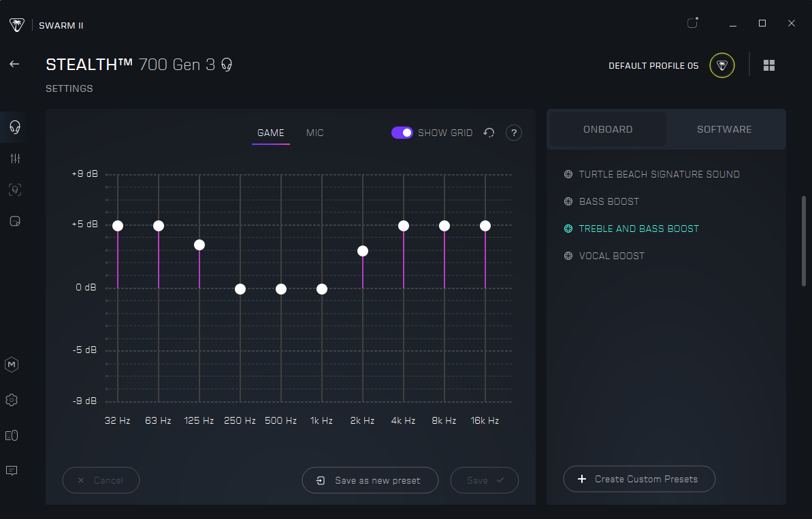
Task: Open the headset audio sidebar icon
Action: tap(14, 127)
